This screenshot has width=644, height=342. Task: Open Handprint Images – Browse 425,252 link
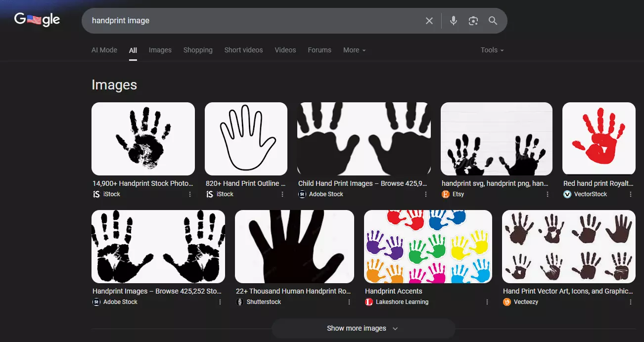coord(157,291)
